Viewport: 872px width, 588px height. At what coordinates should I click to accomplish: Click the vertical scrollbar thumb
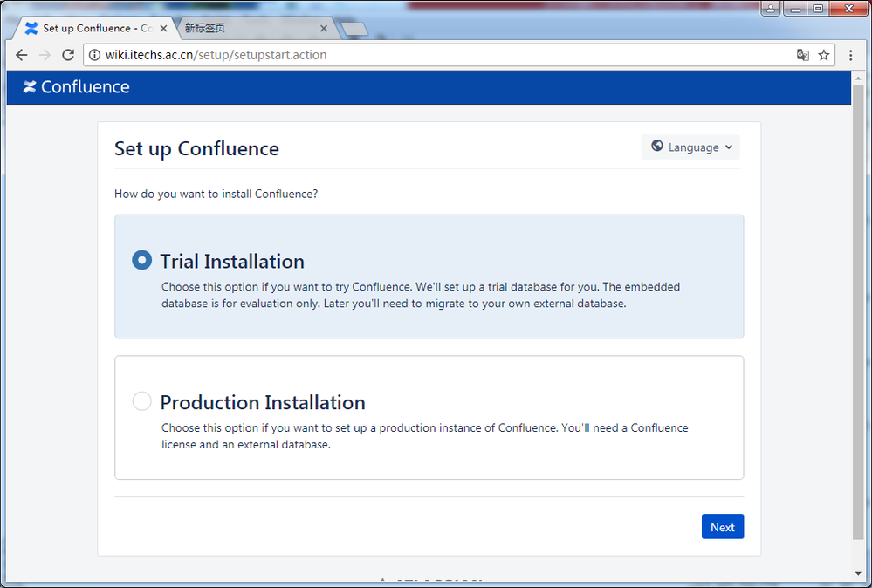[858, 311]
